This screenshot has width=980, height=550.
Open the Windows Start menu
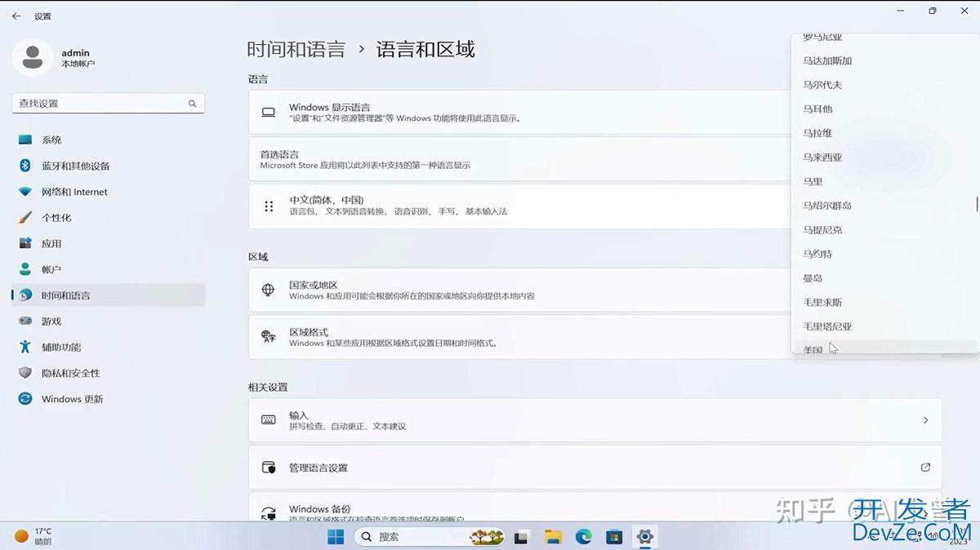[336, 536]
